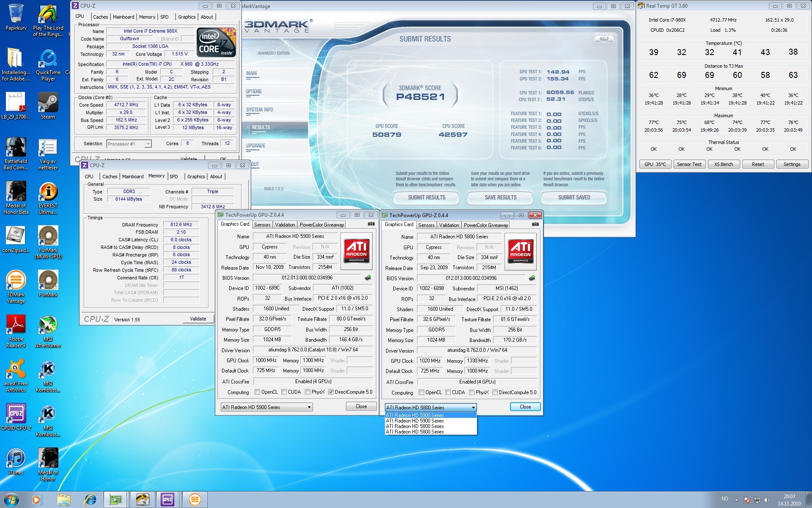This screenshot has width=812, height=508.
Task: Click HELP button in 3DMark Vantage
Action: coord(604,39)
